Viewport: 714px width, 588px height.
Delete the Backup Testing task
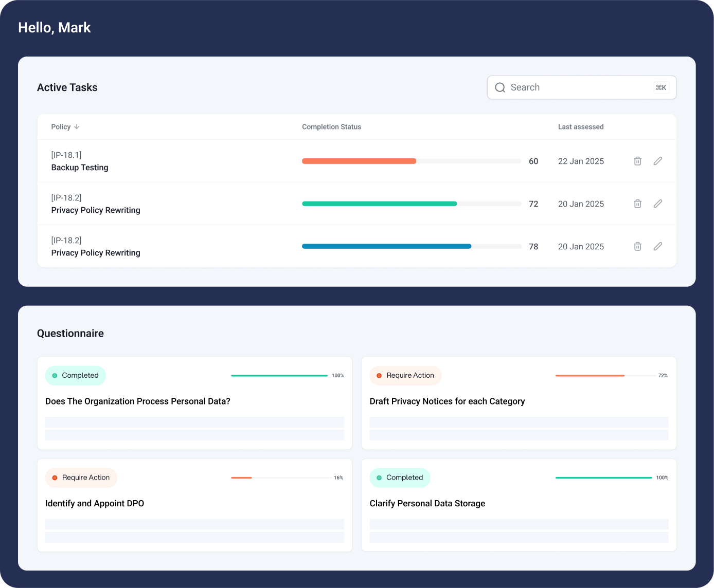pyautogui.click(x=637, y=161)
